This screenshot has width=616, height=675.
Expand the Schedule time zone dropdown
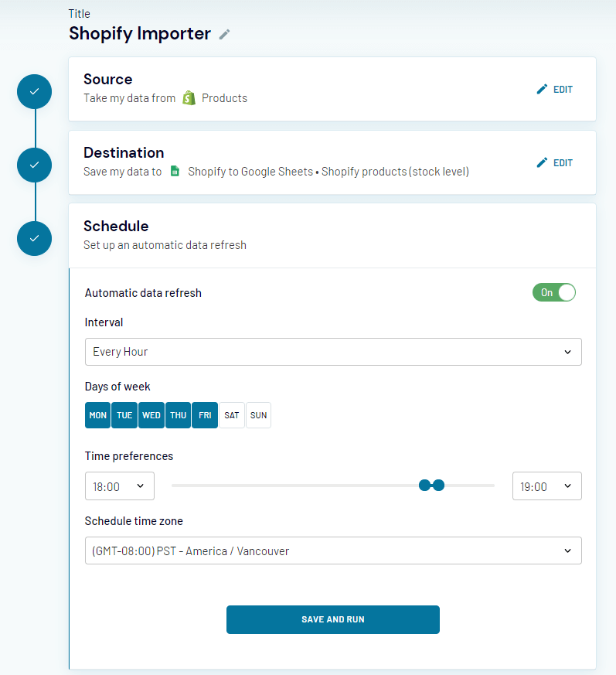click(x=332, y=551)
